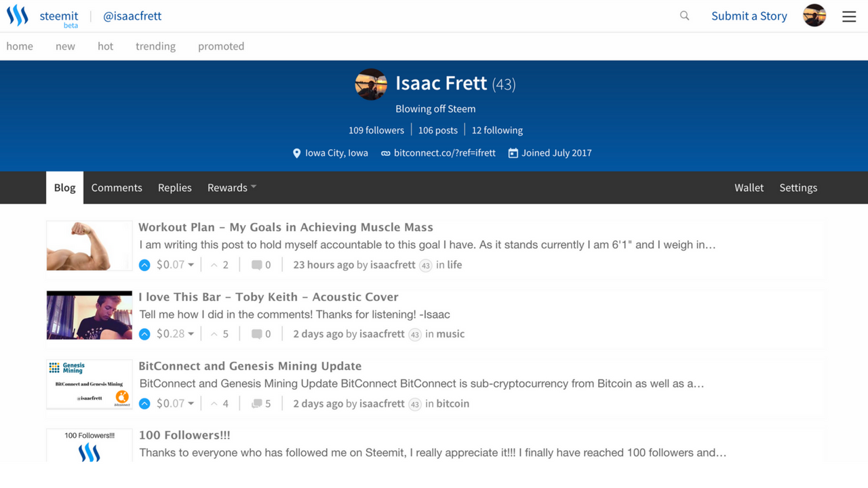Image resolution: width=868 pixels, height=488 pixels.
Task: Click Submit a Story link
Action: 749,16
